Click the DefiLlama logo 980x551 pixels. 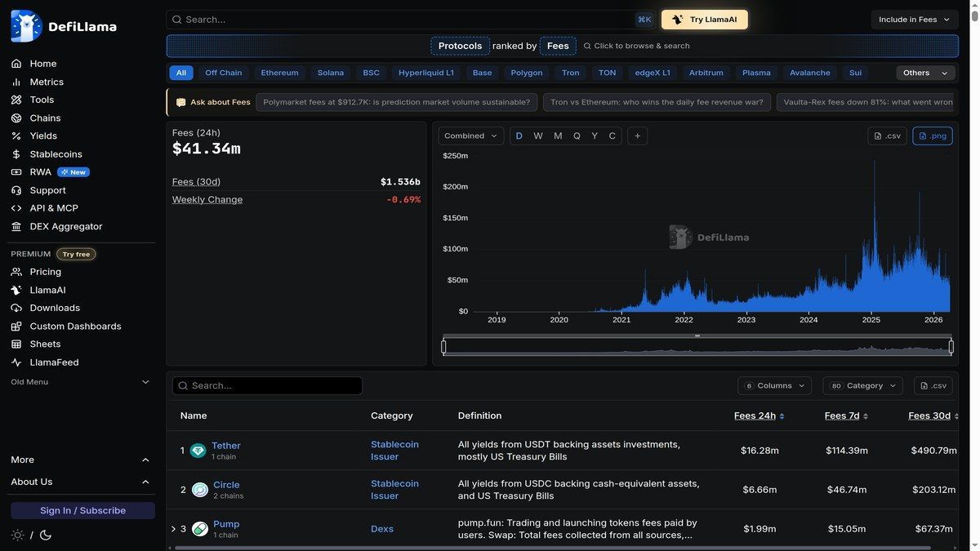click(x=64, y=24)
